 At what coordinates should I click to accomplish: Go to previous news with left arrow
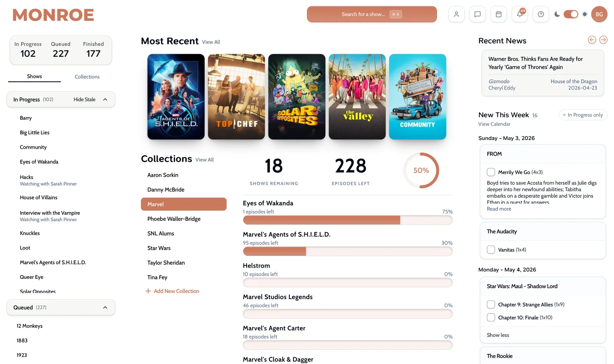point(592,40)
